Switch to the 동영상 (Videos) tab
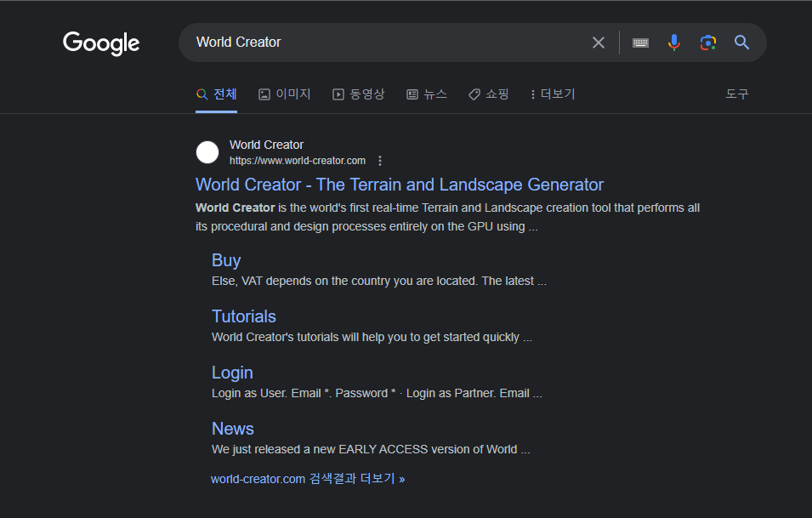Viewport: 812px width, 518px height. point(358,94)
